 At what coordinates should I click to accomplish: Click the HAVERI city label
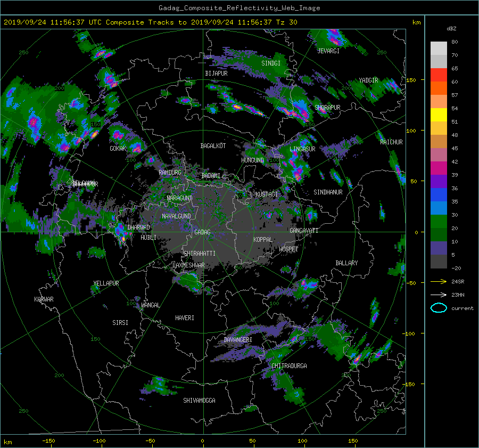pos(185,318)
